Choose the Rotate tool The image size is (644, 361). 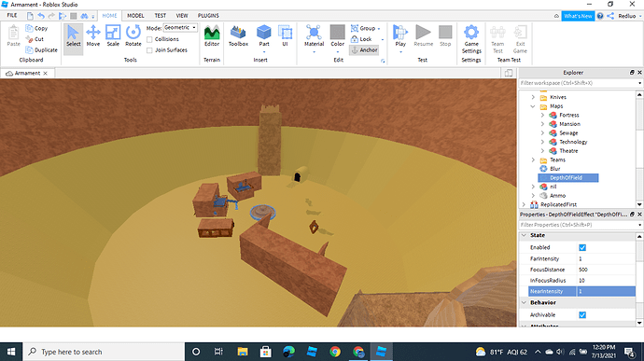[133, 36]
